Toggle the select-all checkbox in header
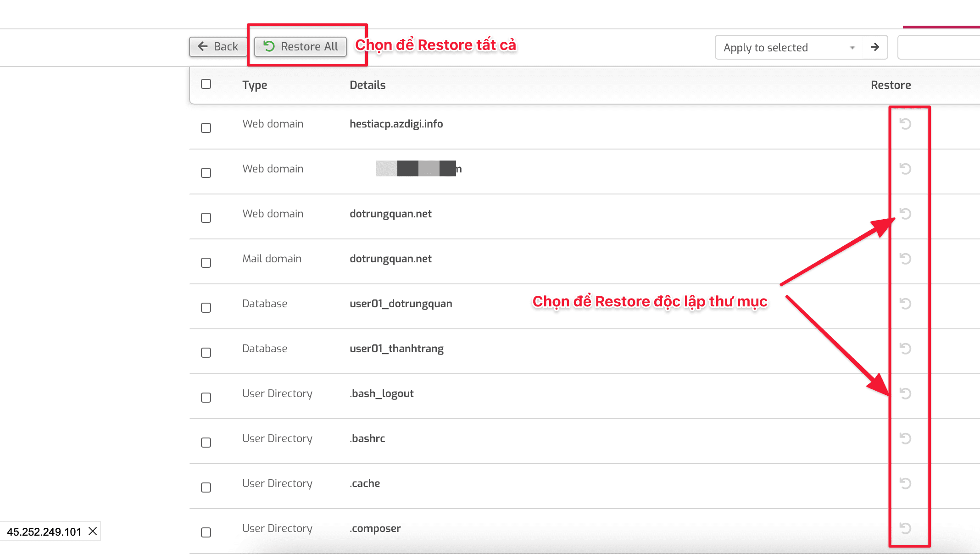The image size is (980, 554). pos(206,84)
